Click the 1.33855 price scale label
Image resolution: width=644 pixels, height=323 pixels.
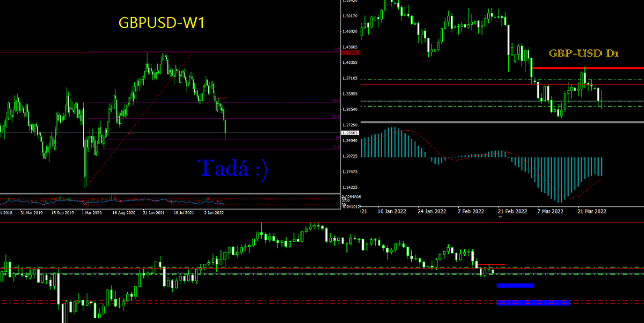click(x=350, y=94)
